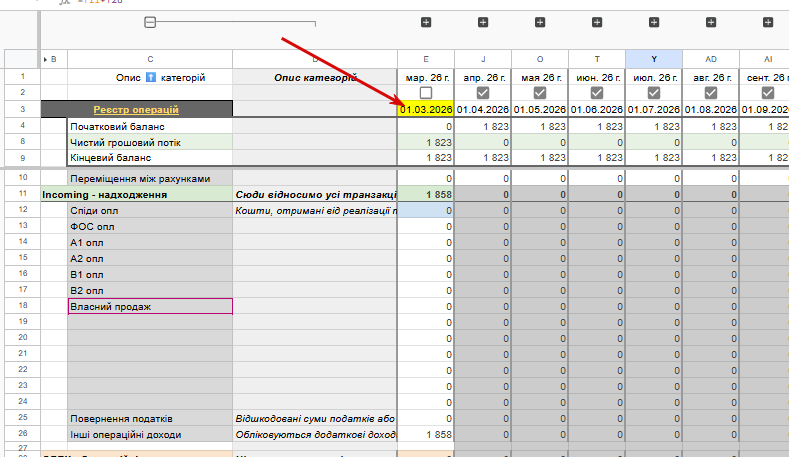
Task: Click the Відшкодовані суми податків description cell
Action: click(315, 418)
